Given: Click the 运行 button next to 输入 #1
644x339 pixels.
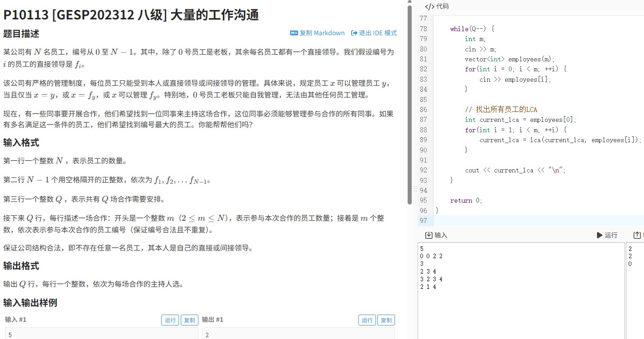Looking at the screenshot, I should click(170, 320).
